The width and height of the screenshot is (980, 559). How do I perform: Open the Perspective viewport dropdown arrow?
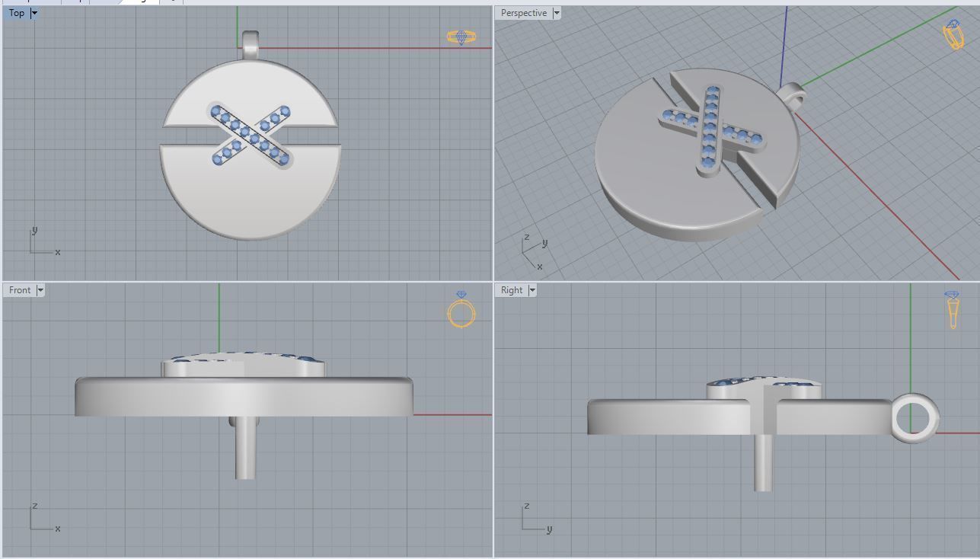(x=557, y=13)
